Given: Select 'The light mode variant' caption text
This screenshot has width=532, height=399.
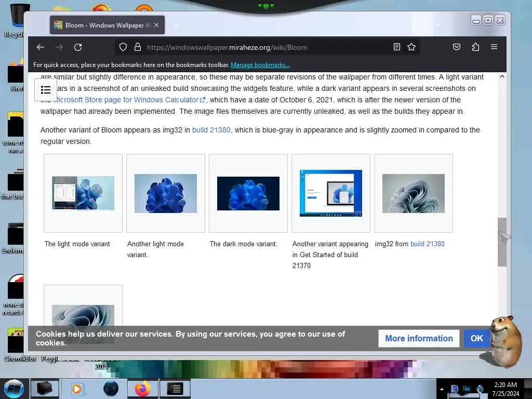Looking at the screenshot, I should [77, 244].
